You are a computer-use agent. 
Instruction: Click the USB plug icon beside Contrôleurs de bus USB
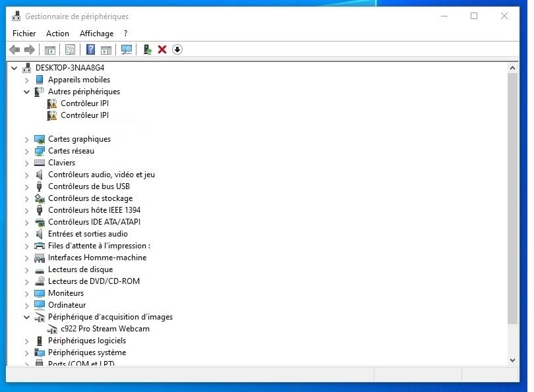40,186
